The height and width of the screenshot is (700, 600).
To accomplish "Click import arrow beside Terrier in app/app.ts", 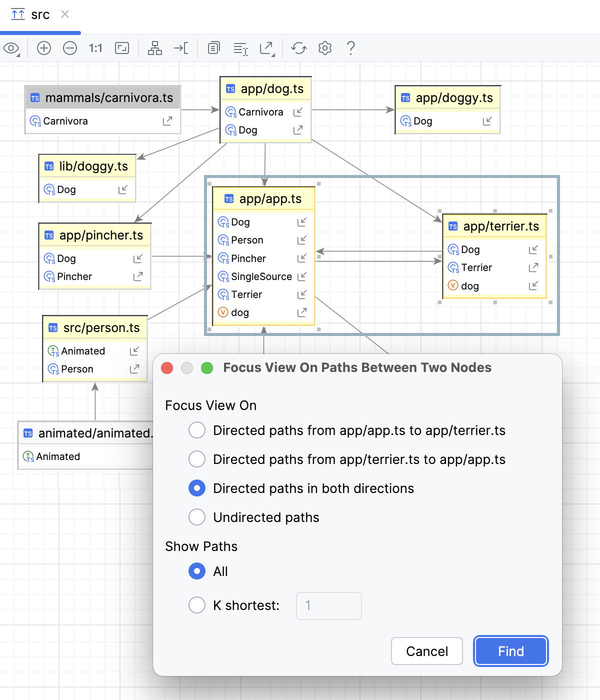I will (x=302, y=294).
